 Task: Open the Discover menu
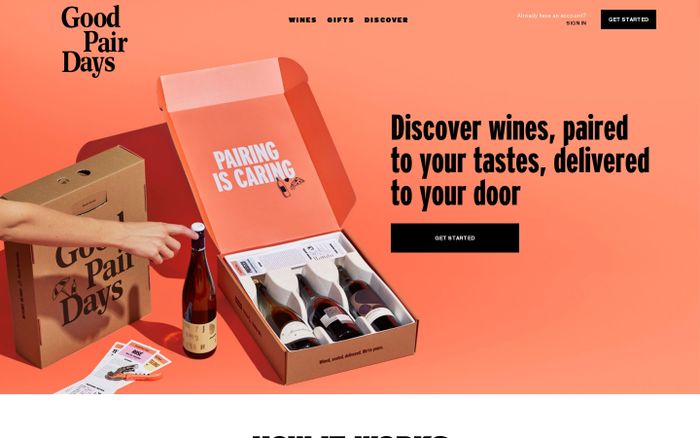pos(386,20)
